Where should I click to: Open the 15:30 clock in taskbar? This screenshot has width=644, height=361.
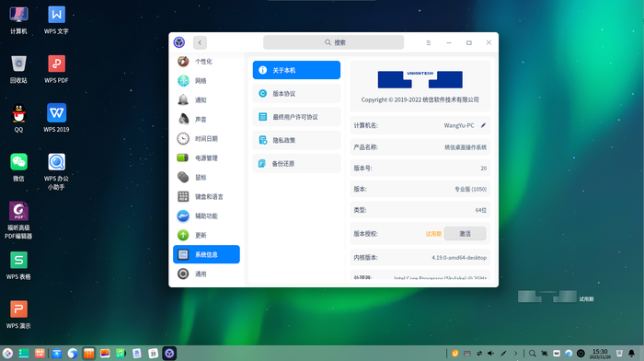(600, 354)
